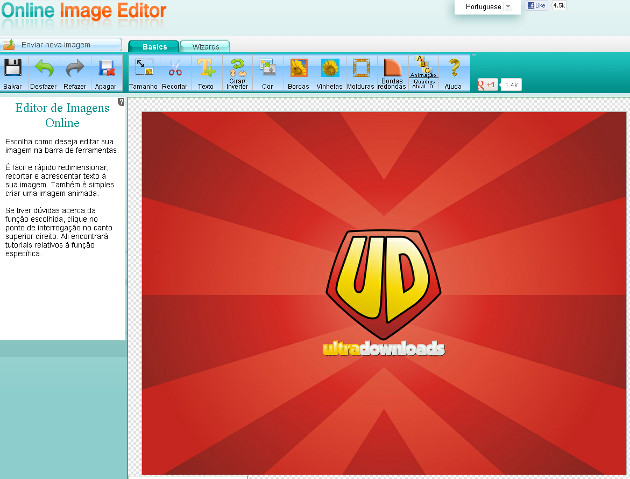Open the Bordas border tool
630x479 pixels.
(299, 73)
